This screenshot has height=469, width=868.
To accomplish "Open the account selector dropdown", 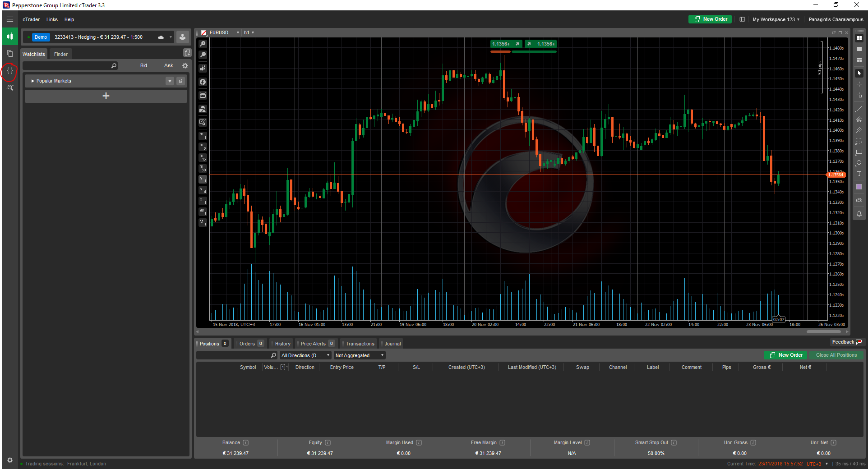I will click(x=171, y=37).
